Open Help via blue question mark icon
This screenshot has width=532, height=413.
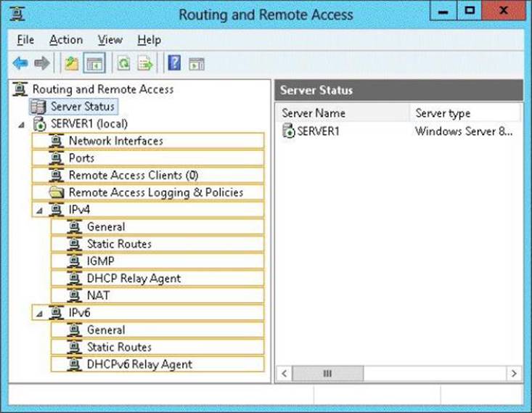[x=174, y=63]
